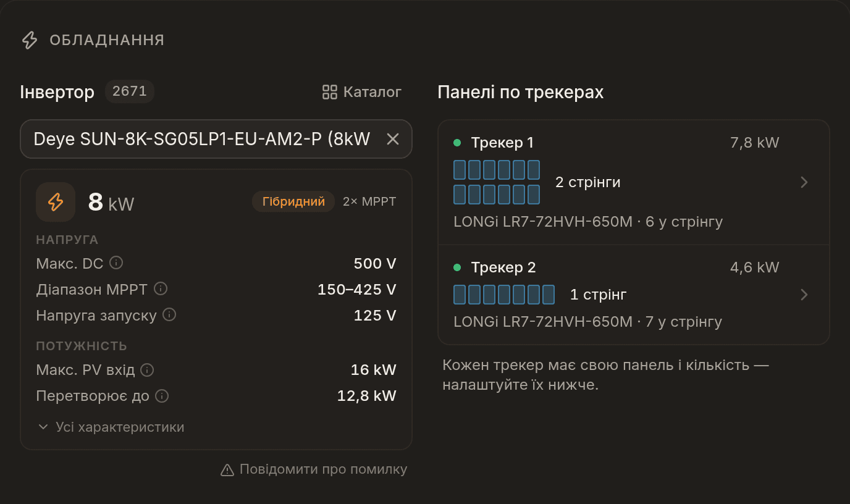Click warning triangle icon near Повідомити про помилку
The width and height of the screenshot is (850, 504).
[227, 470]
